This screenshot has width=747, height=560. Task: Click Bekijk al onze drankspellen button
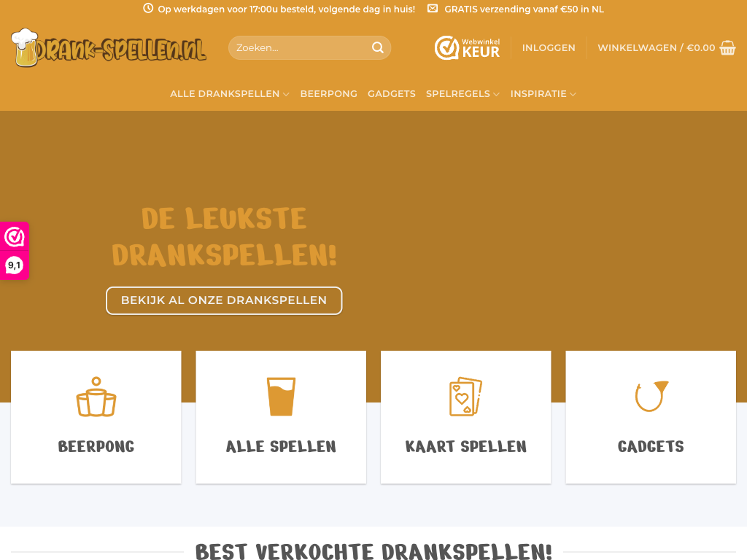pos(224,300)
